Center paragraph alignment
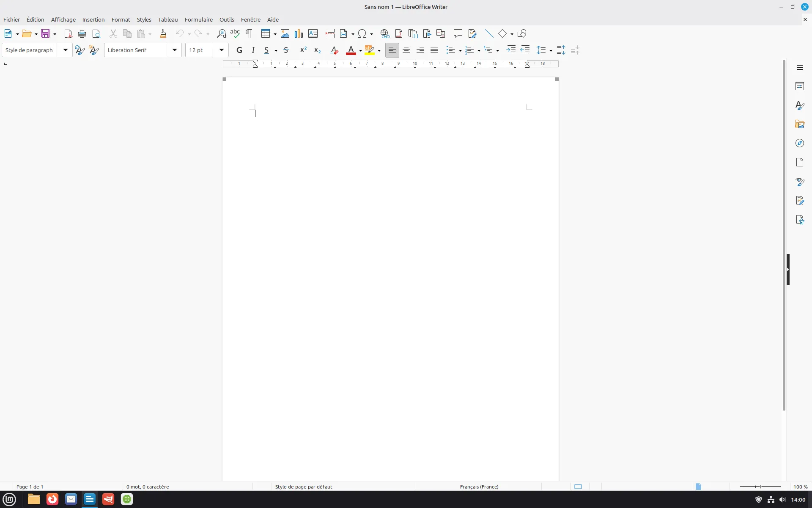Image resolution: width=812 pixels, height=508 pixels. click(x=406, y=50)
